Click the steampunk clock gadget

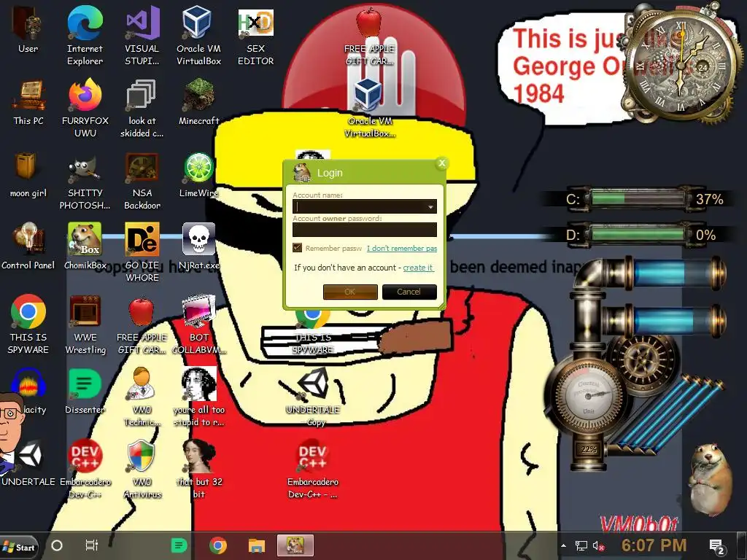(682, 66)
